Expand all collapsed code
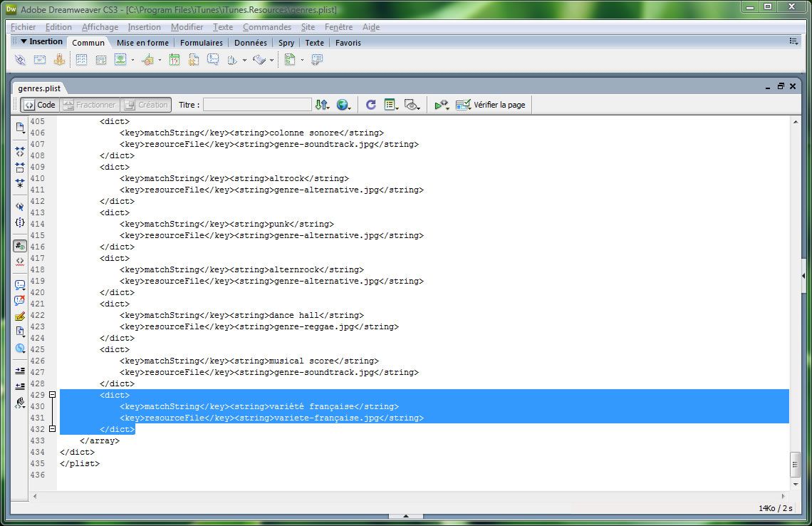 click(x=20, y=183)
